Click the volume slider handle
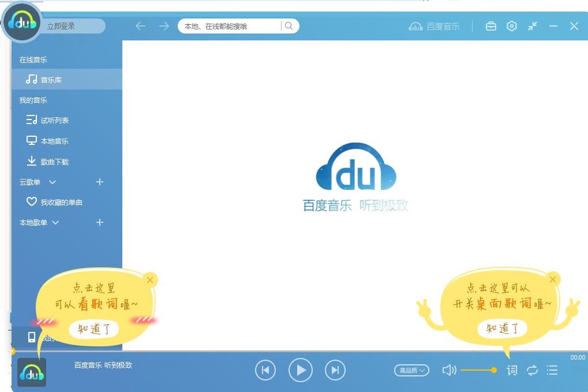 click(494, 370)
